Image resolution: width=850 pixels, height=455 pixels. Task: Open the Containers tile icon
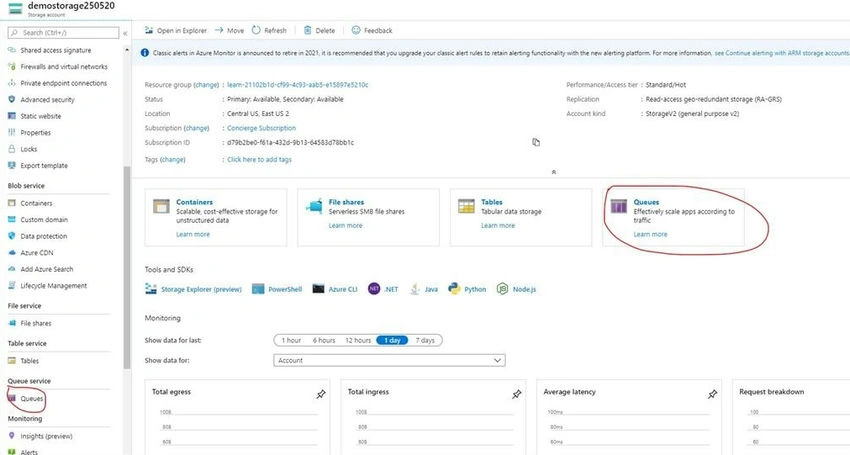pos(161,206)
